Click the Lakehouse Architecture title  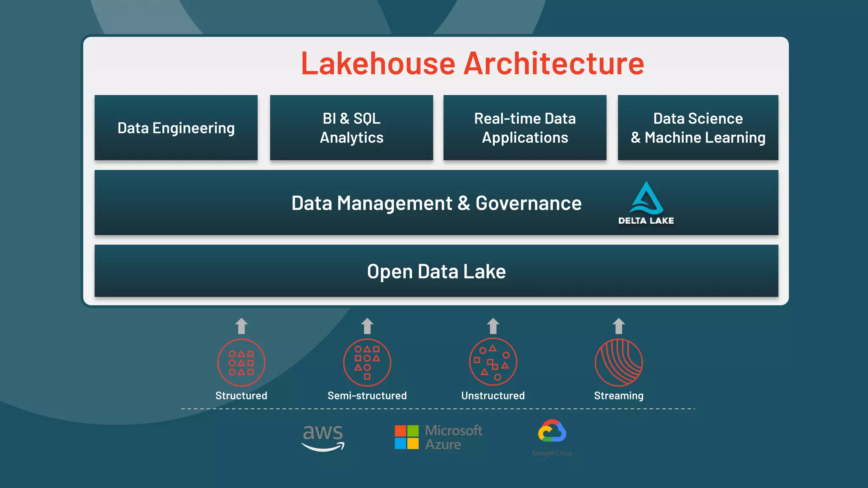473,64
